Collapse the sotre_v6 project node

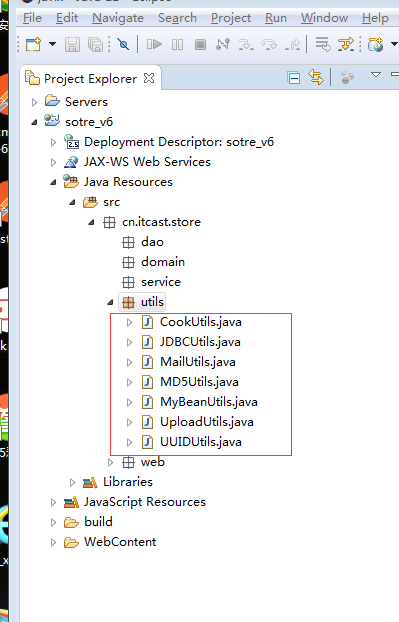click(x=34, y=122)
